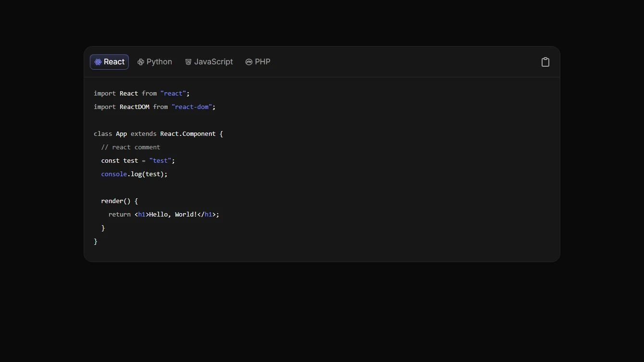Viewport: 644px width, 362px height.
Task: Click the log(test) call
Action: click(148, 174)
